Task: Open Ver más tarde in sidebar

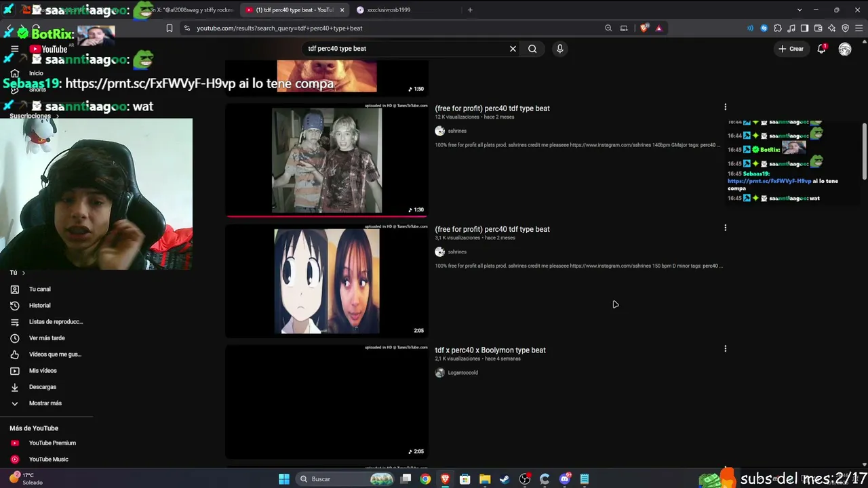Action: (x=46, y=338)
